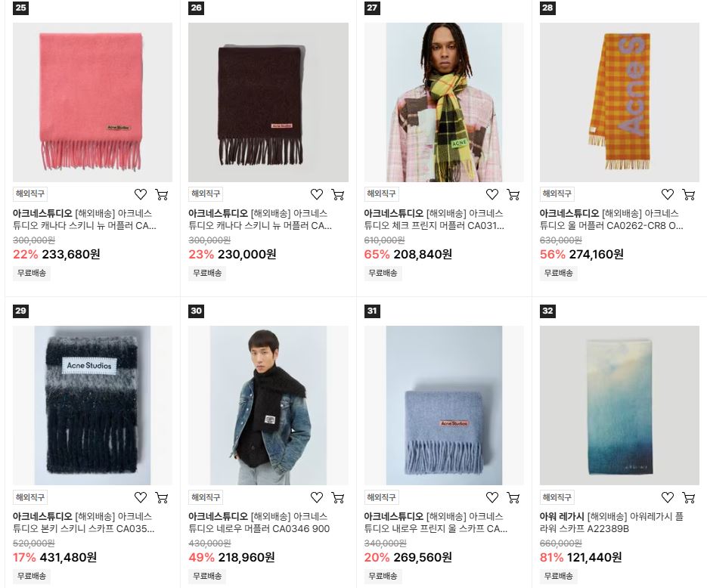
Task: Add Our Legacy scarf item 32 to cart
Action: coord(689,497)
